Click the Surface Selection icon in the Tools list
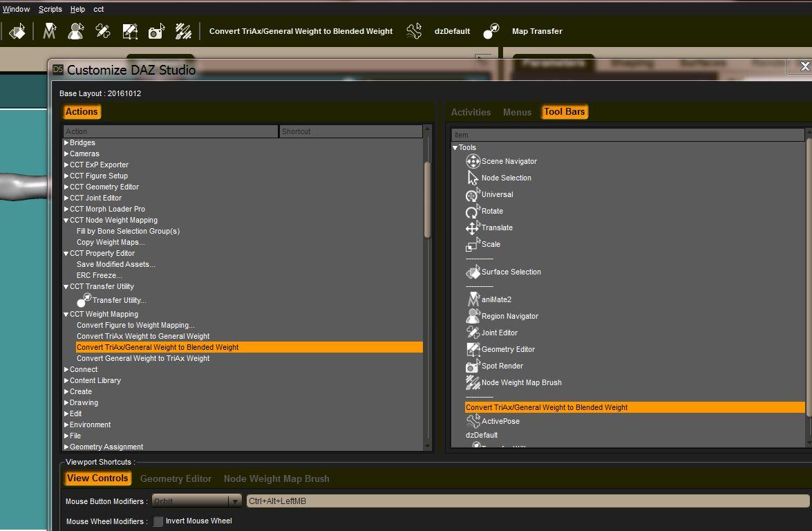 (x=473, y=272)
